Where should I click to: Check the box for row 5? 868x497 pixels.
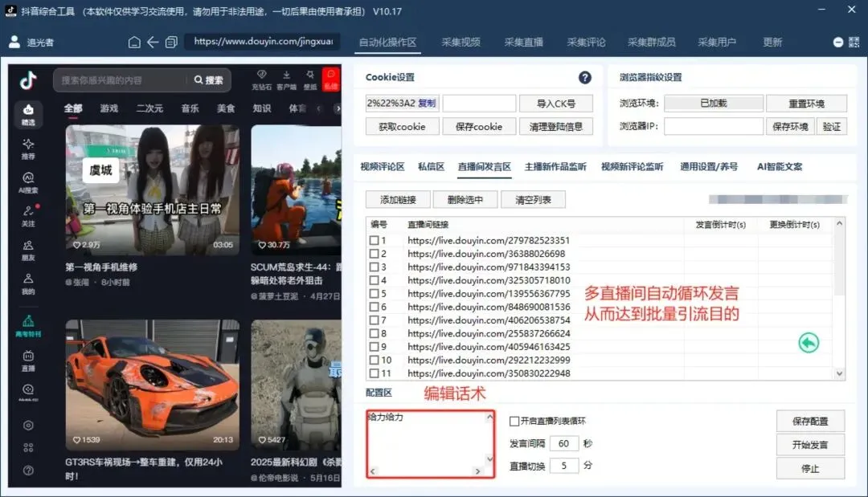point(375,294)
